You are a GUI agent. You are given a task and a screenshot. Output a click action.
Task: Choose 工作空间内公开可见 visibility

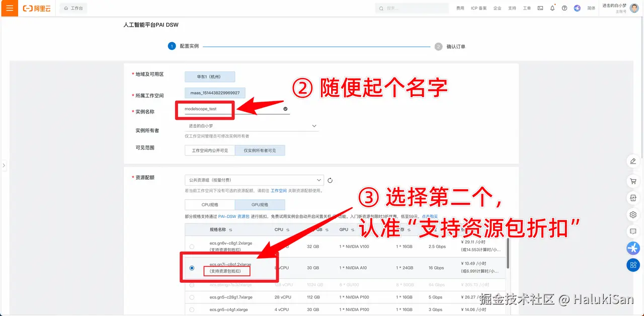pyautogui.click(x=210, y=150)
